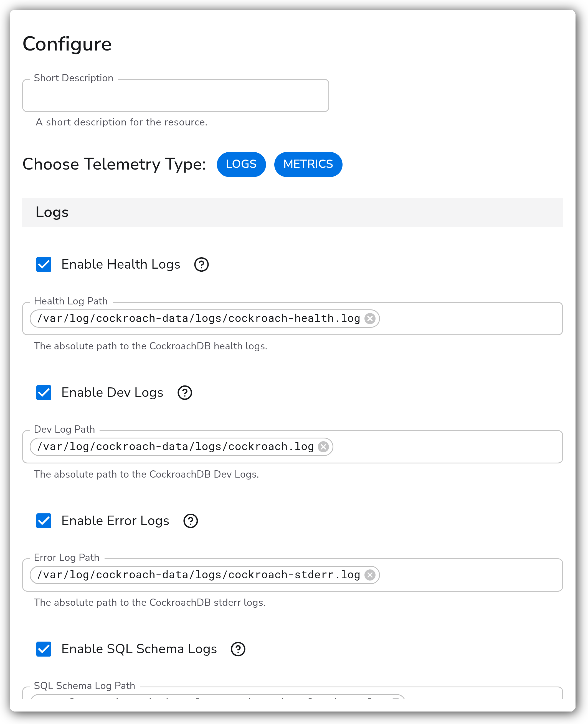Click the Enable Error Logs label
The width and height of the screenshot is (588, 724).
(115, 521)
